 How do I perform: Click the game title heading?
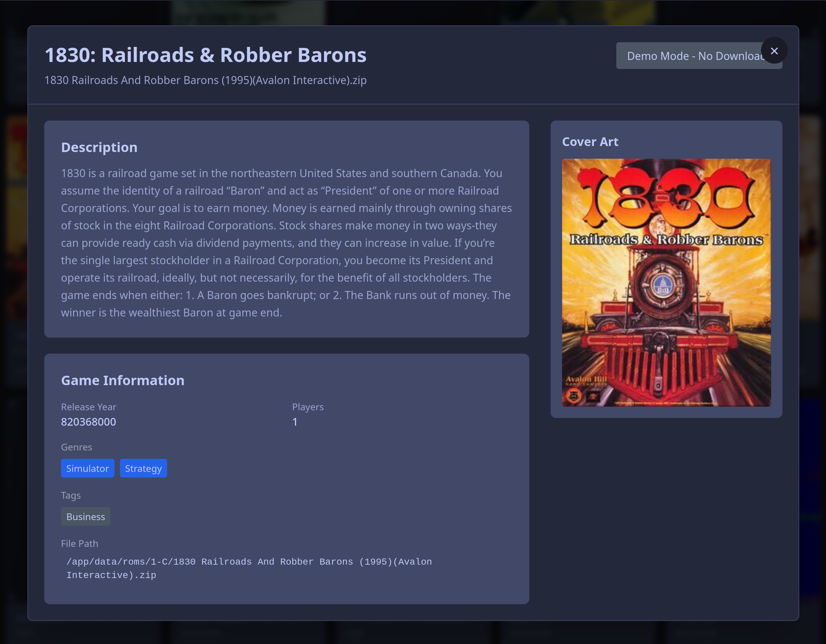[205, 55]
